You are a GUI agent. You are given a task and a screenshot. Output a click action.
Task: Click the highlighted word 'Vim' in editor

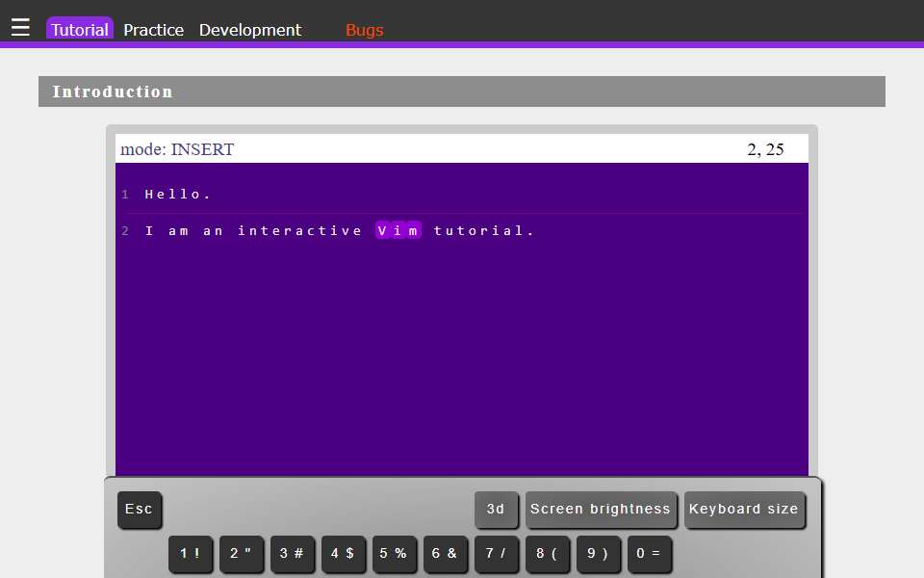coord(398,230)
